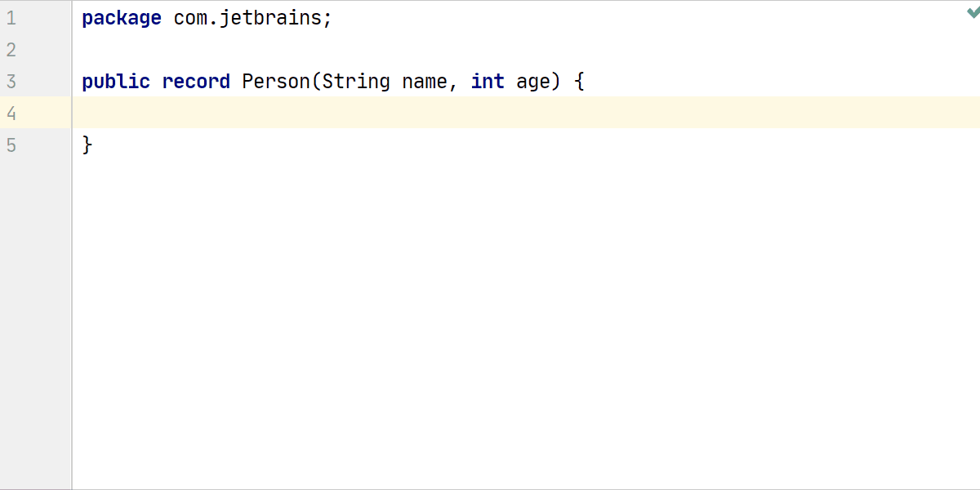Click the empty editor area below the code

490,327
